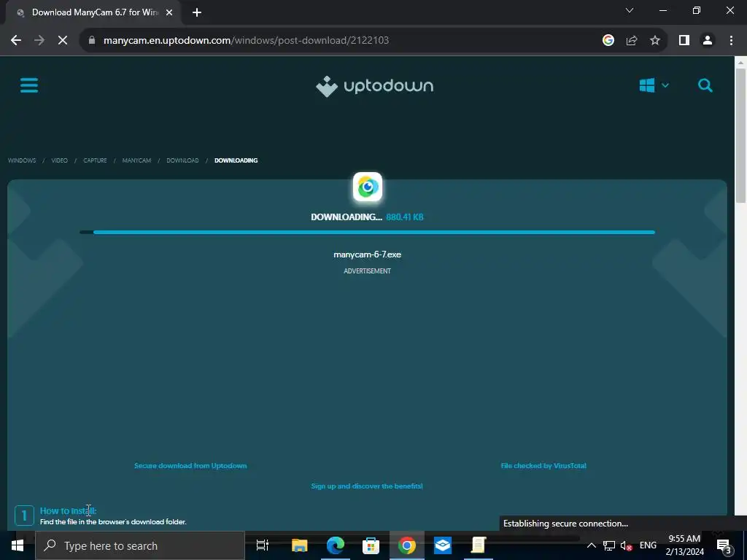Viewport: 747px width, 560px height.
Task: Open the Chrome three-dot menu
Action: [731, 41]
